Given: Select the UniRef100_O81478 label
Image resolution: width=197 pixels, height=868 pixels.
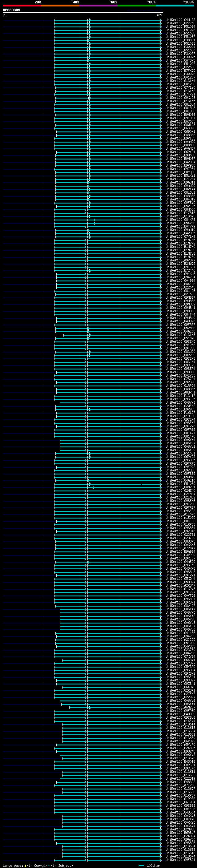Looking at the screenshot, I should tap(180, 436).
